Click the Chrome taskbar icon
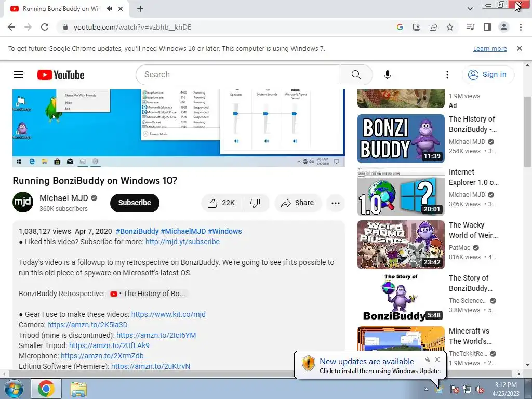The height and width of the screenshot is (399, 532). [x=46, y=389]
